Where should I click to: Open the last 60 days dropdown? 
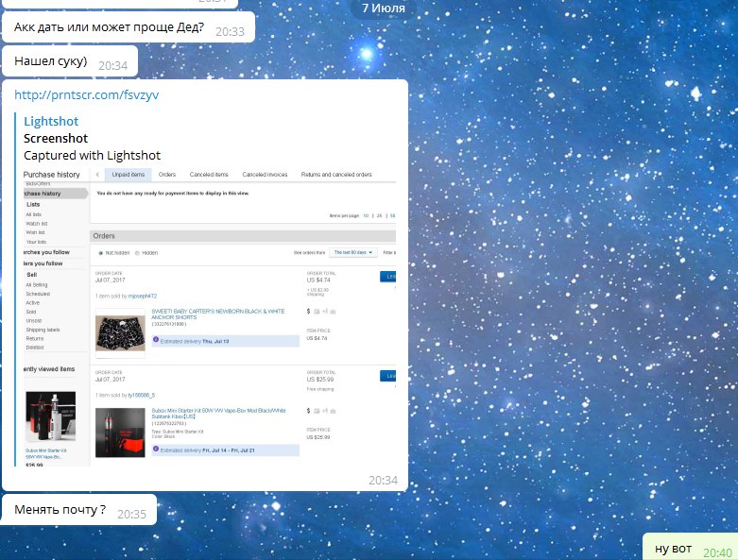(x=353, y=253)
